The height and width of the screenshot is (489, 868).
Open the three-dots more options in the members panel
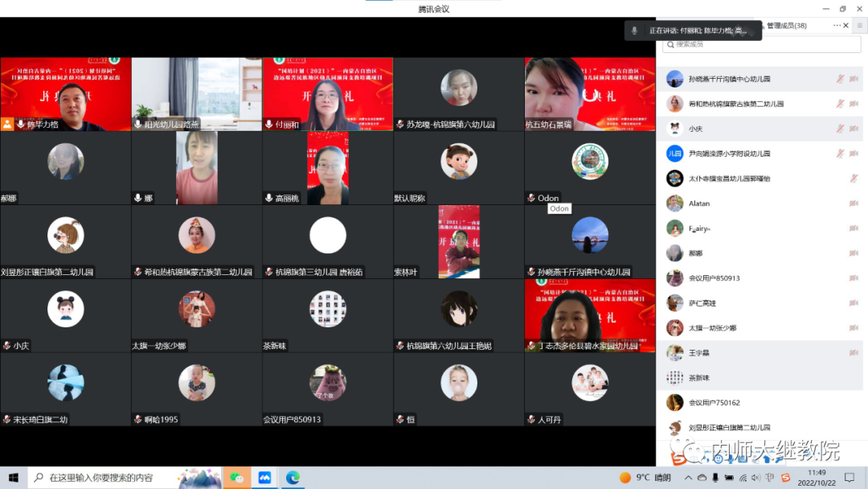(x=837, y=26)
